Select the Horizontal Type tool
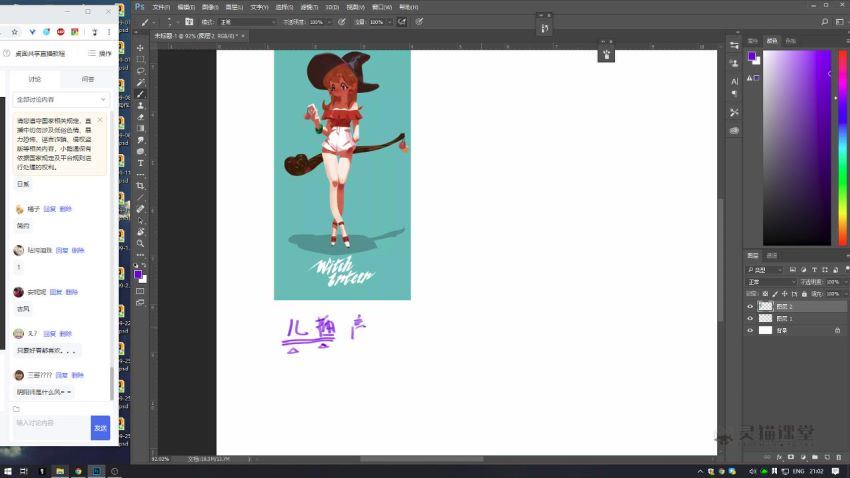Viewport: 850px width, 478px height. tap(140, 163)
